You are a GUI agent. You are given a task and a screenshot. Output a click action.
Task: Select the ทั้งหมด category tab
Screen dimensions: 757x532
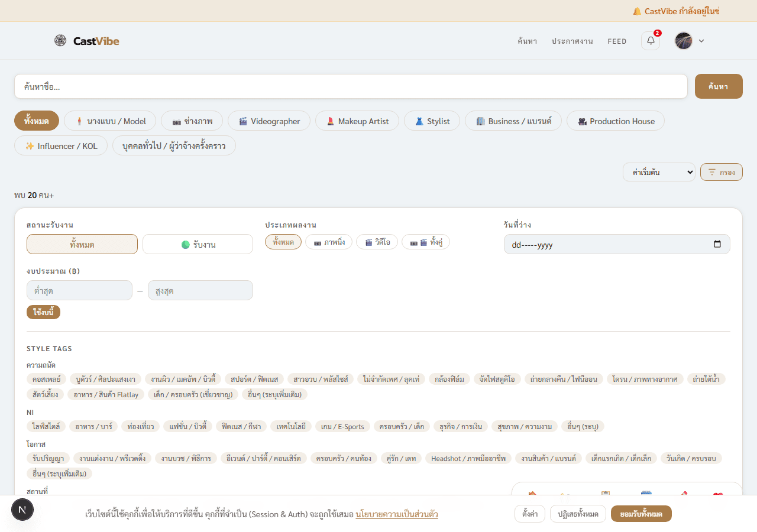(37, 121)
